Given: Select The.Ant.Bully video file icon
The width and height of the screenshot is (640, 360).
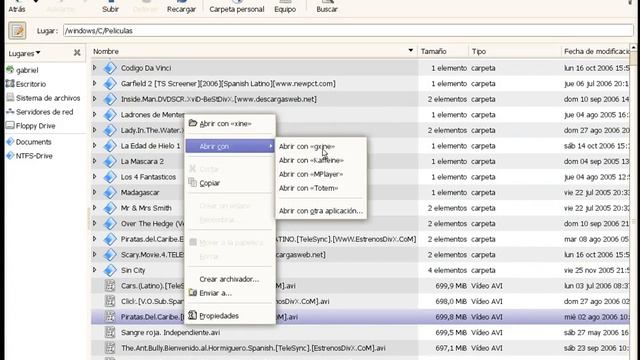Looking at the screenshot, I should coord(110,348).
